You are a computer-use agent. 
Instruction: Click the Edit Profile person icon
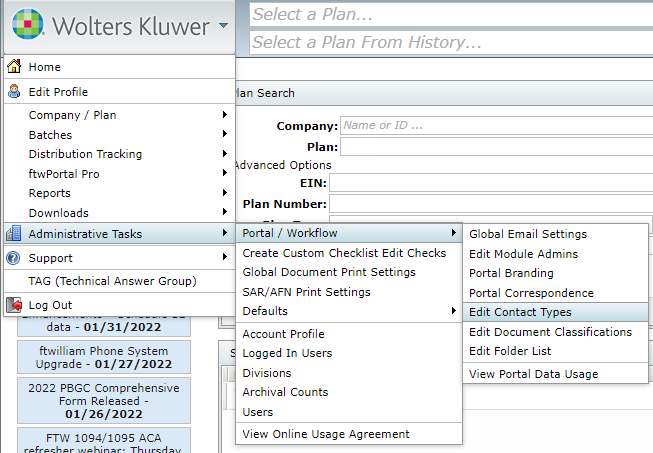14,91
